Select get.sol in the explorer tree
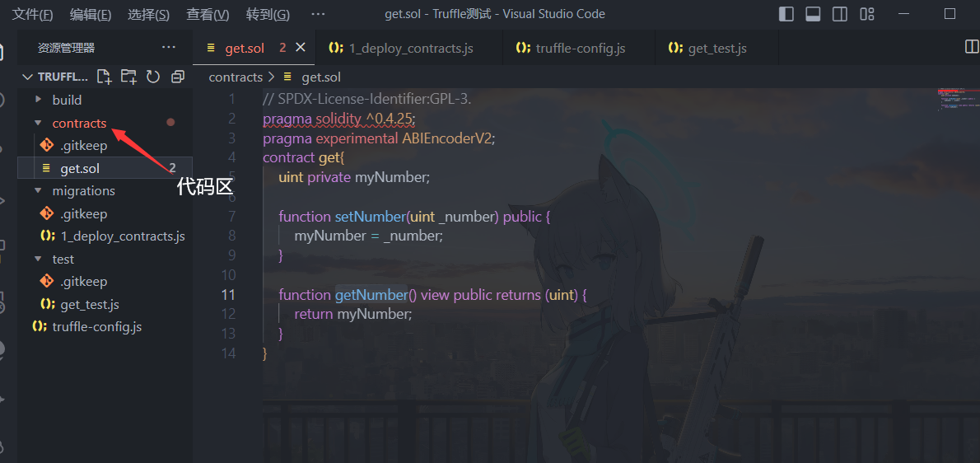The width and height of the screenshot is (980, 463). tap(105, 168)
